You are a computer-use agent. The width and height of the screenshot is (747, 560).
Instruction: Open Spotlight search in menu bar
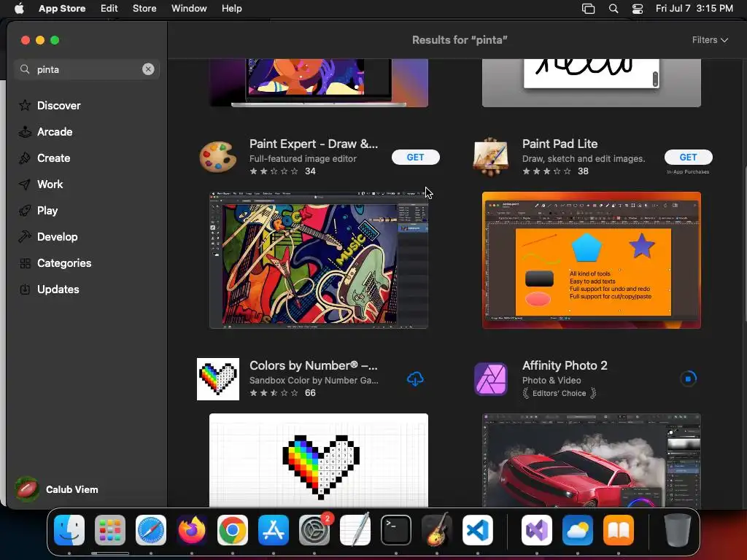tap(614, 9)
